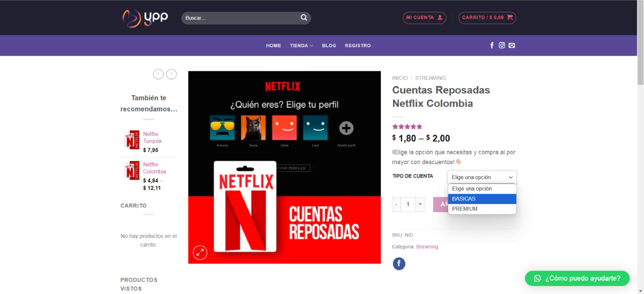This screenshot has width=644, height=294.
Task: Decrease quantity with minus button
Action: pos(397,205)
